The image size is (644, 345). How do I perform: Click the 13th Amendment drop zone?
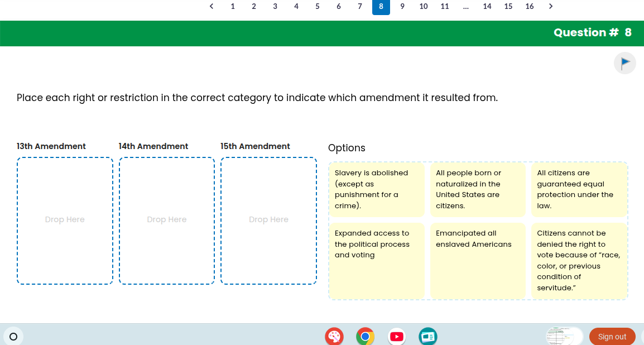[65, 220]
